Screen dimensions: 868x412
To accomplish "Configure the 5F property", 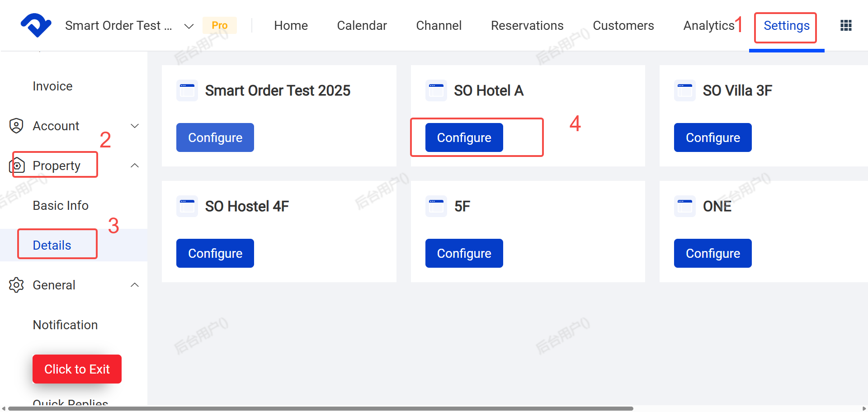I will pyautogui.click(x=464, y=253).
